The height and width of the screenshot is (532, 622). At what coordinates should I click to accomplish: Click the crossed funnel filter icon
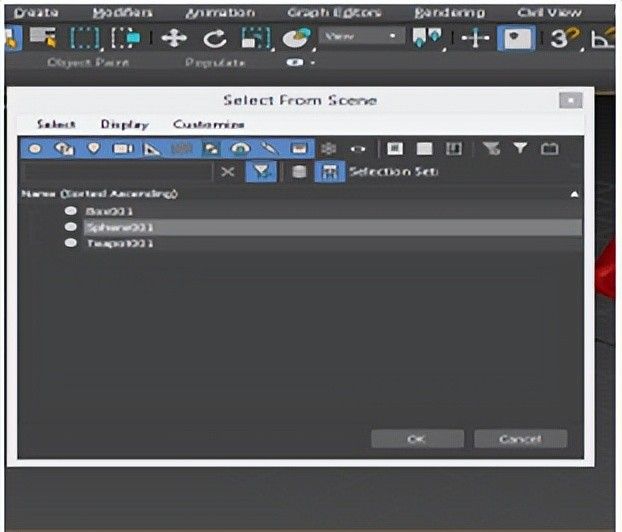coord(491,149)
